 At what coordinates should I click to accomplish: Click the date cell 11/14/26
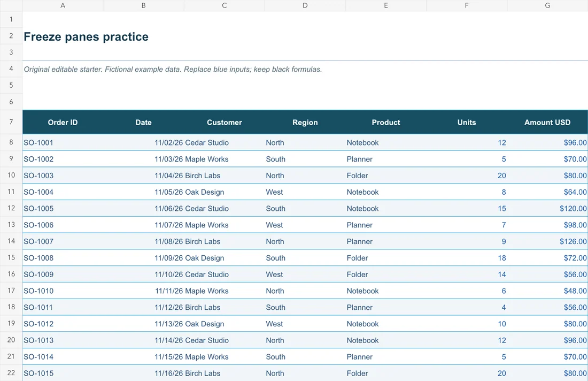(144, 340)
